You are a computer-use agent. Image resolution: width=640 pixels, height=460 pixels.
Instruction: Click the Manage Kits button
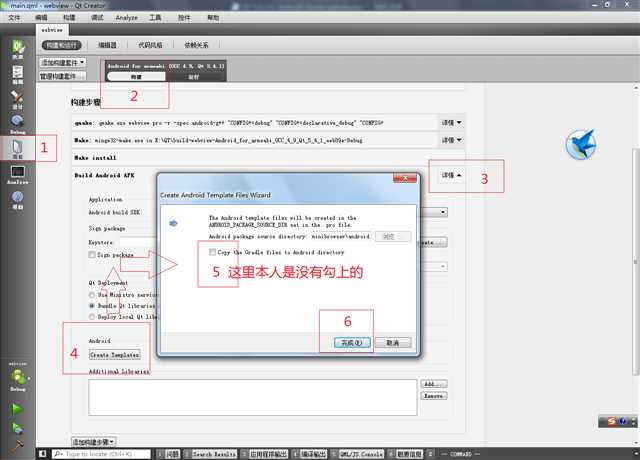click(x=62, y=76)
